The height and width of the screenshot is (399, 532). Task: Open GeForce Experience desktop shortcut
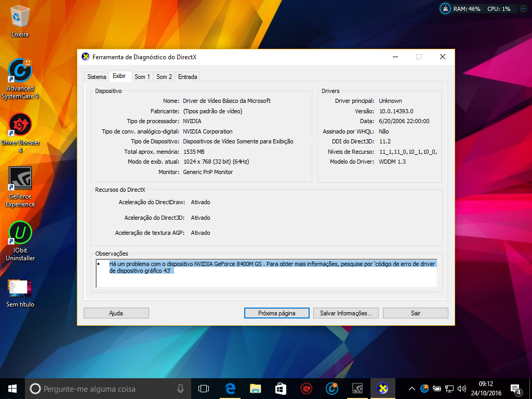point(20,187)
